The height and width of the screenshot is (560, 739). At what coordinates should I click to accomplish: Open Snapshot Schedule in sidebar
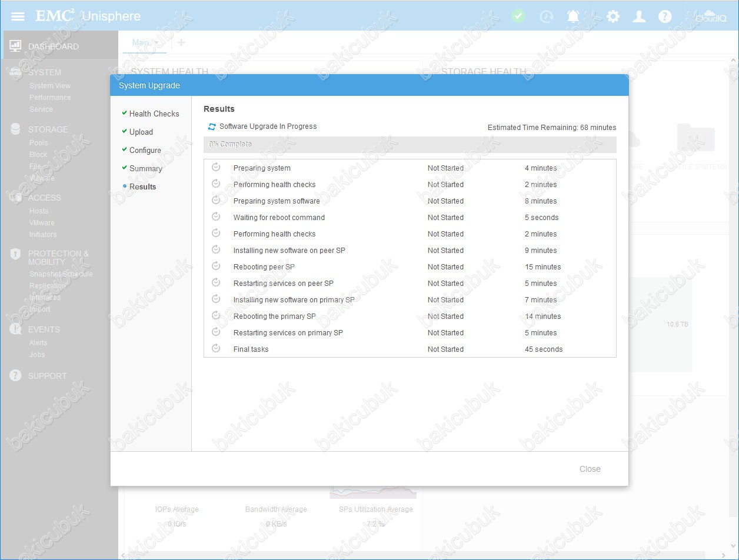pyautogui.click(x=61, y=274)
